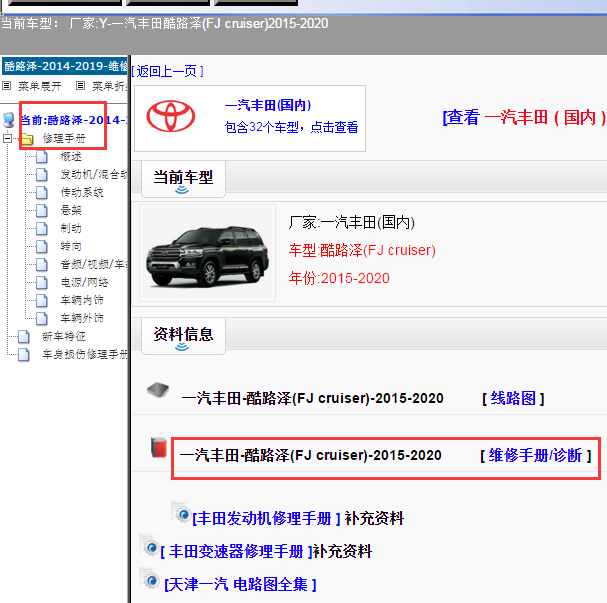Click the document icon beside 音频/视频
Image resolution: width=607 pixels, height=603 pixels.
point(41,264)
